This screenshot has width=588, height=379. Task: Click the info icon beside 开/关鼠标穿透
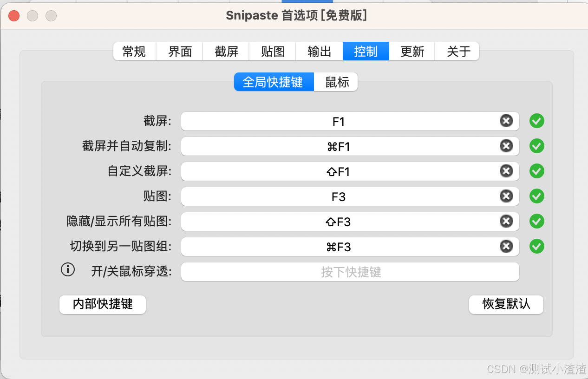point(68,269)
